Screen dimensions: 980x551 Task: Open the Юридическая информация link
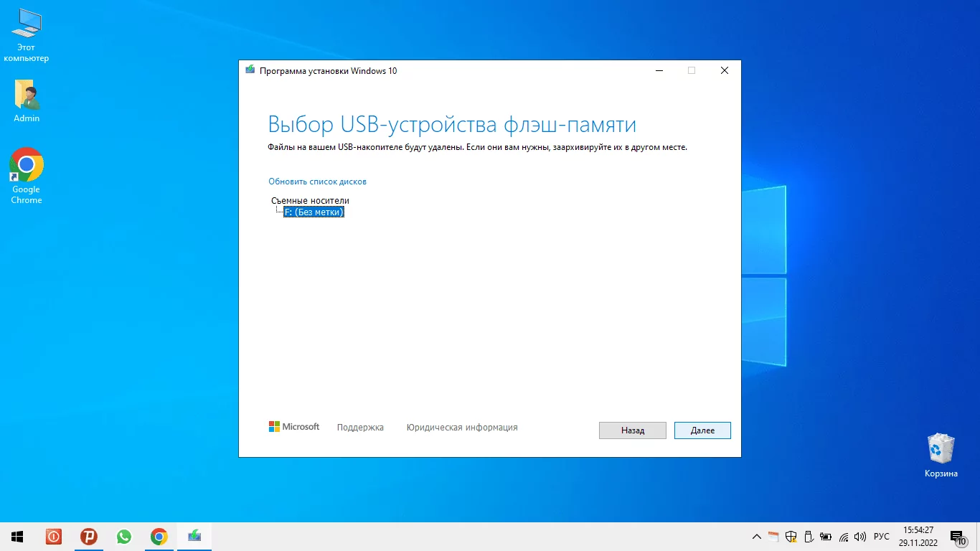(461, 428)
